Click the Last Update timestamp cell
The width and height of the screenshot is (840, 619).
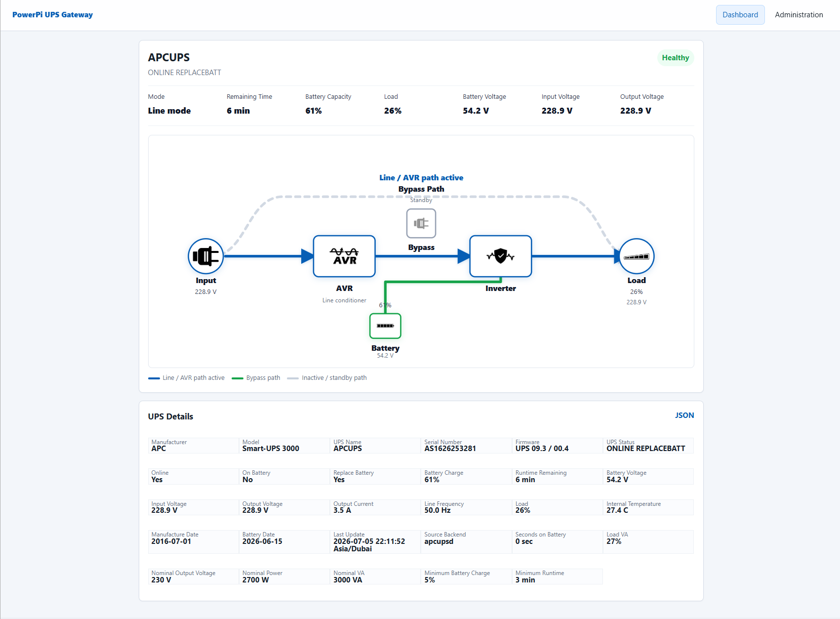pos(375,542)
